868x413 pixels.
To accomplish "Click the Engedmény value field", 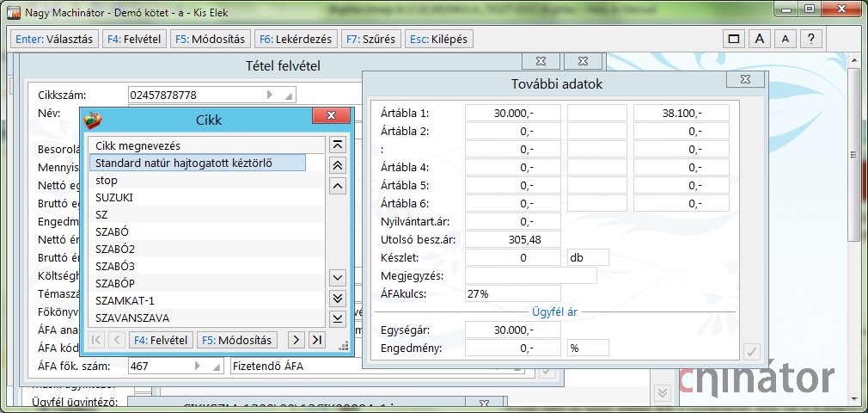I will [512, 348].
